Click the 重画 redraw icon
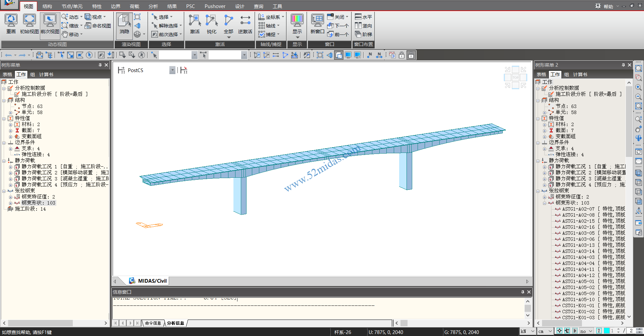Viewport: 644px width, 336px height. [x=11, y=23]
